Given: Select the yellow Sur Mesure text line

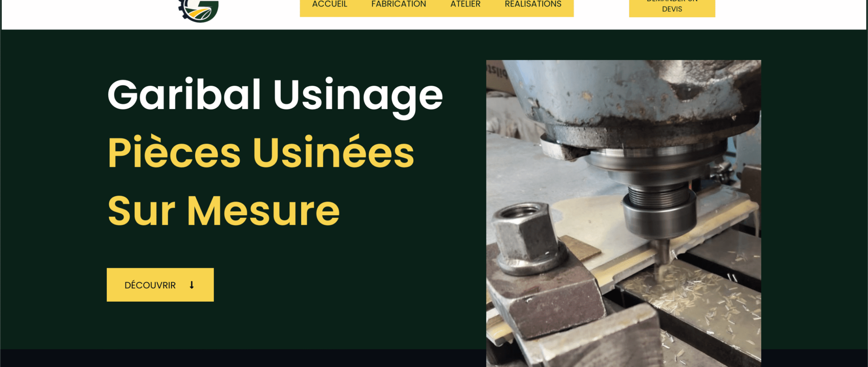Looking at the screenshot, I should [x=224, y=211].
